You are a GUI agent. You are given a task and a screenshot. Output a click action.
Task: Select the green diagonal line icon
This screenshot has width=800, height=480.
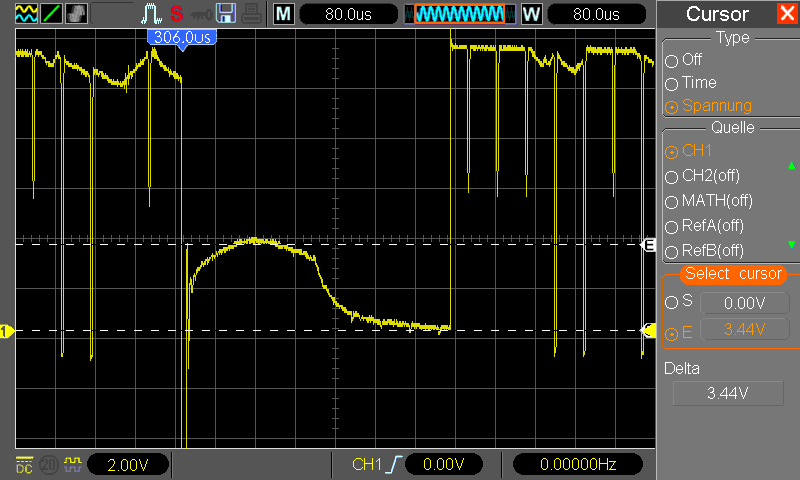(51, 14)
